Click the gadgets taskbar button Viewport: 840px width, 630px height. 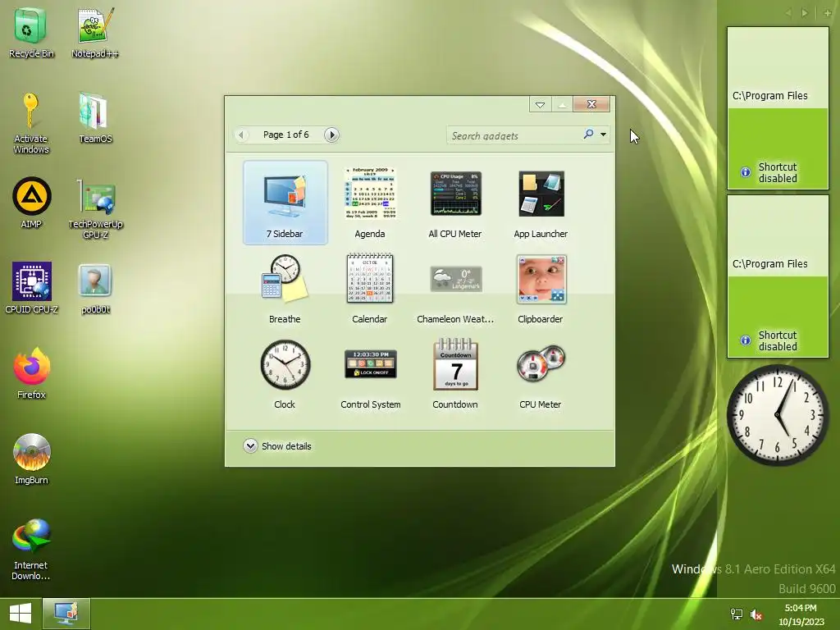point(66,614)
